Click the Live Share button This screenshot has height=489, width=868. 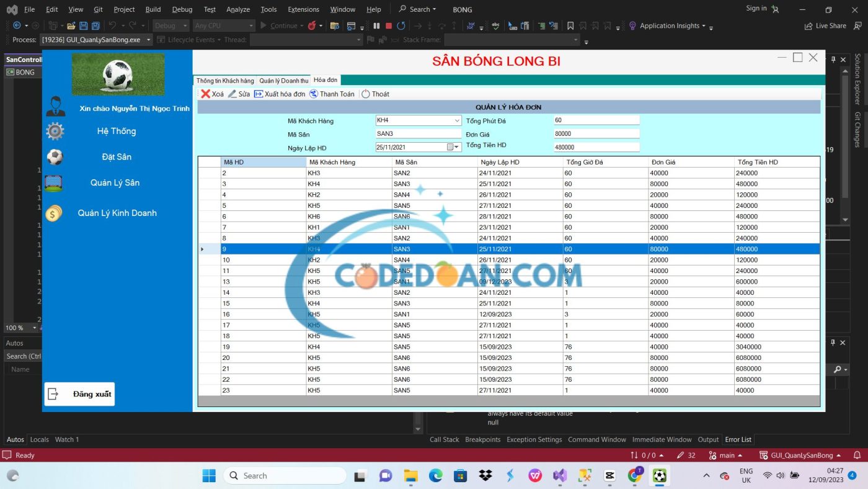825,26
